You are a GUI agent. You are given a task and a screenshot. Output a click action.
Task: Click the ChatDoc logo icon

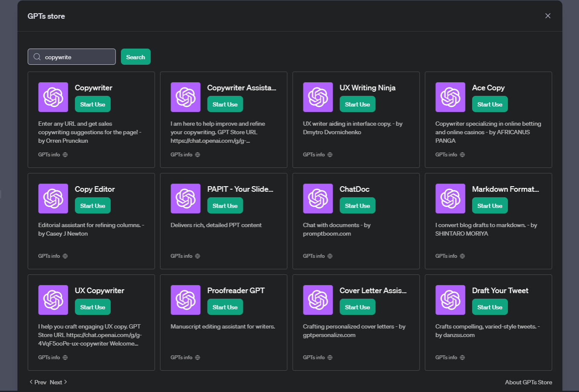pyautogui.click(x=318, y=199)
